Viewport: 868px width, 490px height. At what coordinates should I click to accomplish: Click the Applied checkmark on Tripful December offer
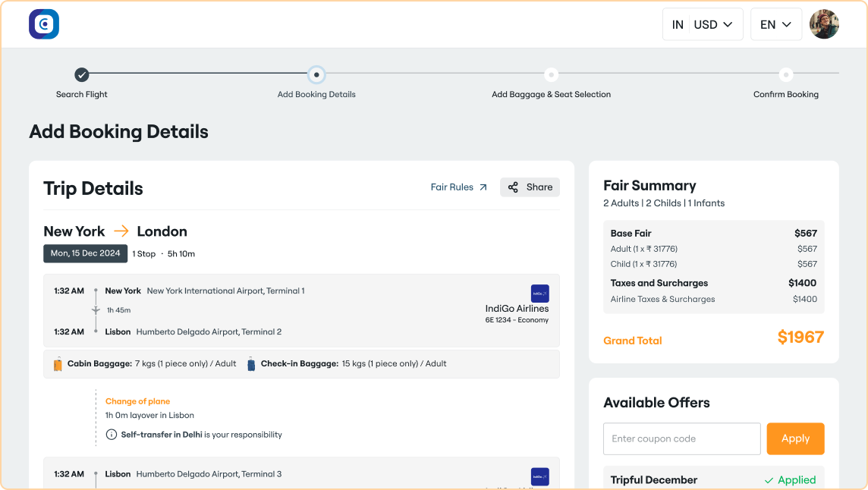pos(770,479)
